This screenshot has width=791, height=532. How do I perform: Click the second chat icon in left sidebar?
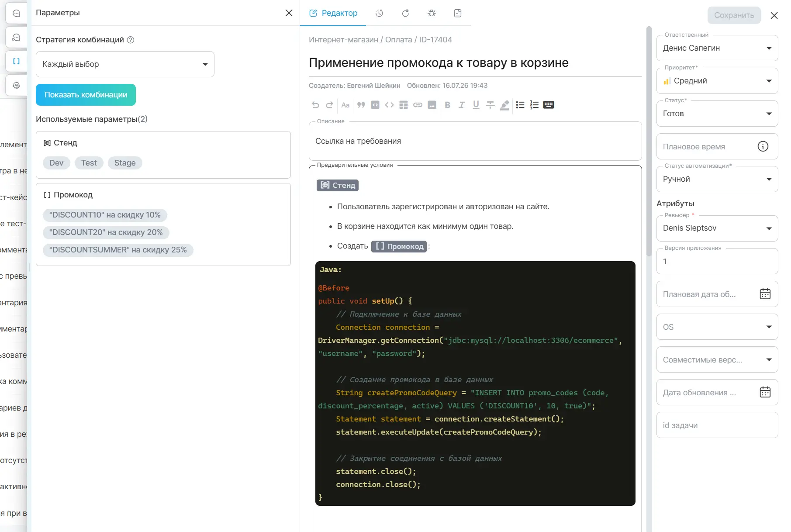pyautogui.click(x=16, y=37)
